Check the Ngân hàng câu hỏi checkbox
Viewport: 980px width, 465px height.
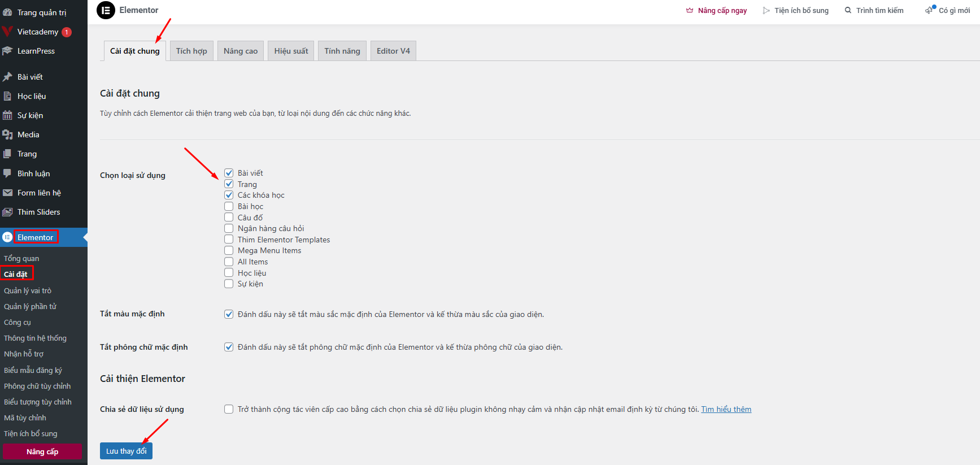pos(229,228)
